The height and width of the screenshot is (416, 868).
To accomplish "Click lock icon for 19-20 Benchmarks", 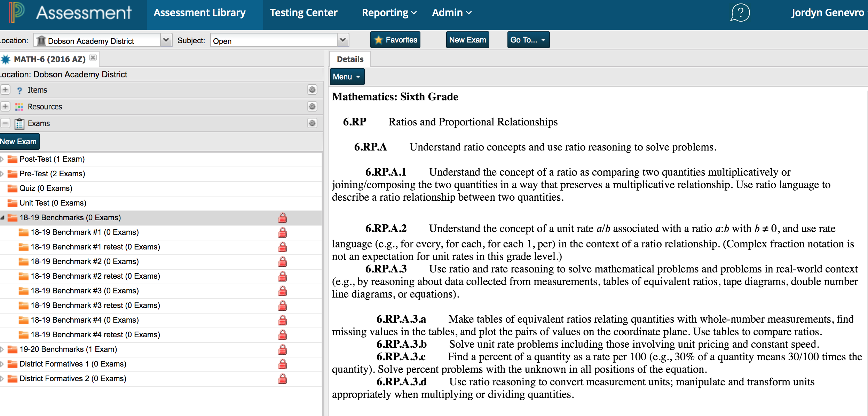I will tap(283, 349).
